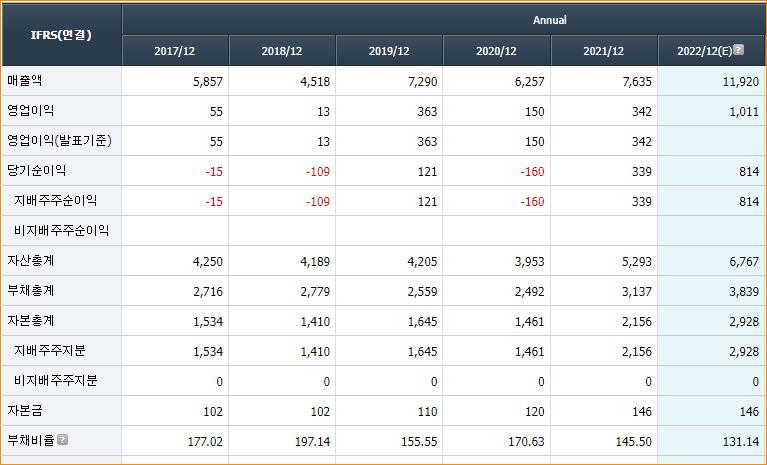Click the 155.55 debt ratio value
767x465 pixels.
[419, 442]
